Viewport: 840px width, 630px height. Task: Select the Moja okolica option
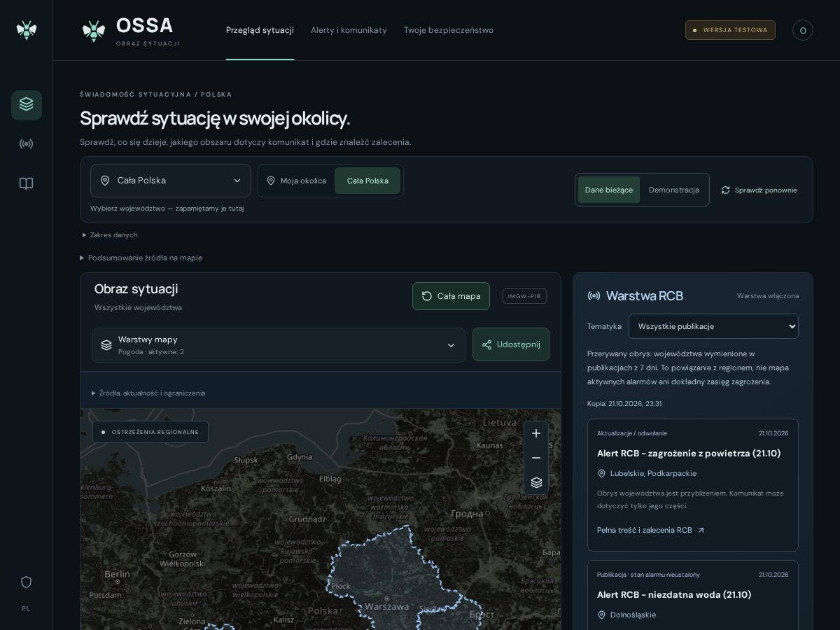pyautogui.click(x=296, y=181)
